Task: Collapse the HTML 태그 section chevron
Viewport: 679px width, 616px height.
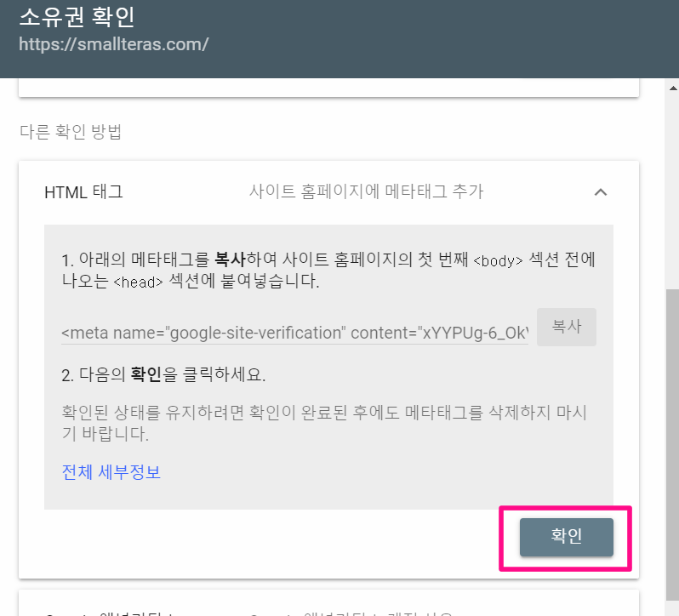Action: click(x=601, y=192)
